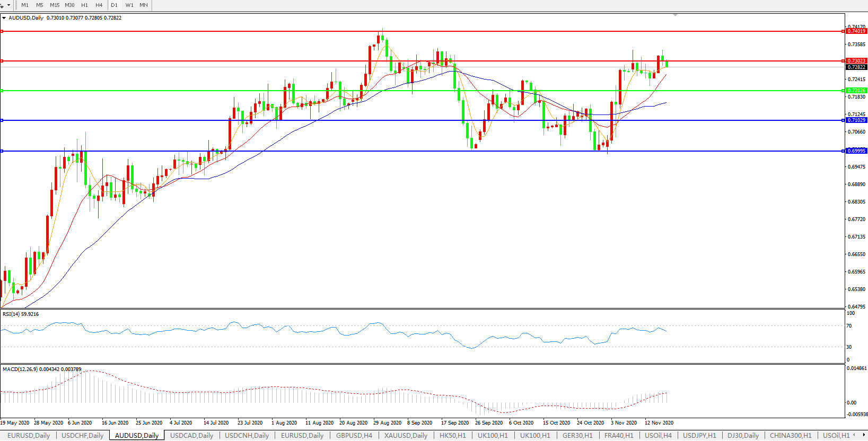
Task: Select the MN monthly timeframe button
Action: [x=144, y=5]
